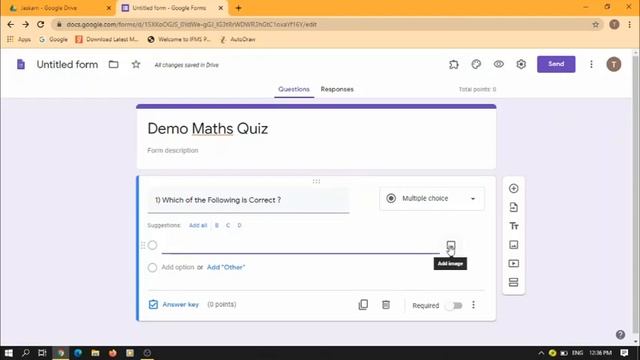The height and width of the screenshot is (360, 640).
Task: Open the Multiple choice type dropdown
Action: tap(432, 199)
